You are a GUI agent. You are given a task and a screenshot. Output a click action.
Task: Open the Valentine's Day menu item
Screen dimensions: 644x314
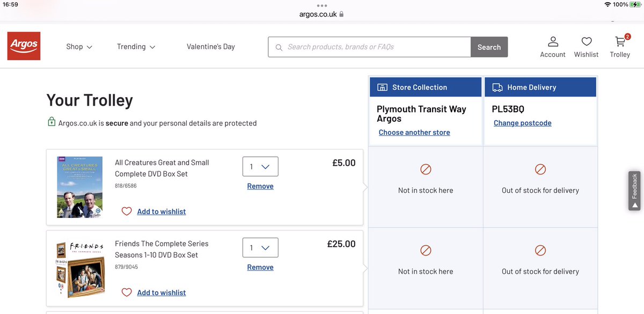tap(211, 47)
